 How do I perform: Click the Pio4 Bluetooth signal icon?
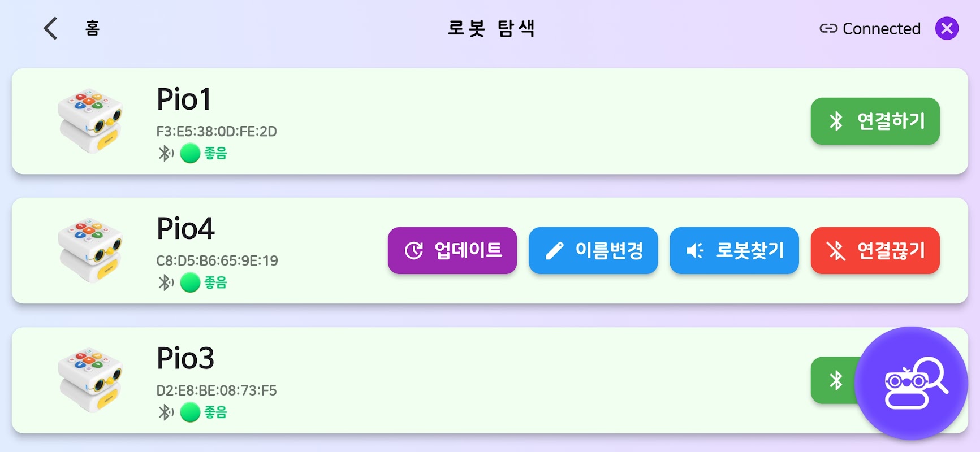165,282
